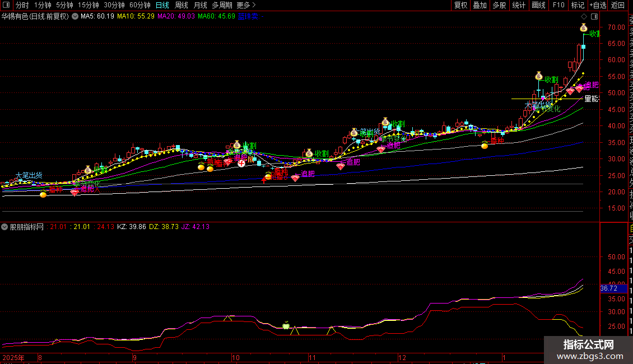
Task: Toggle the panel layout icon beside the diamond
Action: (x=594, y=17)
